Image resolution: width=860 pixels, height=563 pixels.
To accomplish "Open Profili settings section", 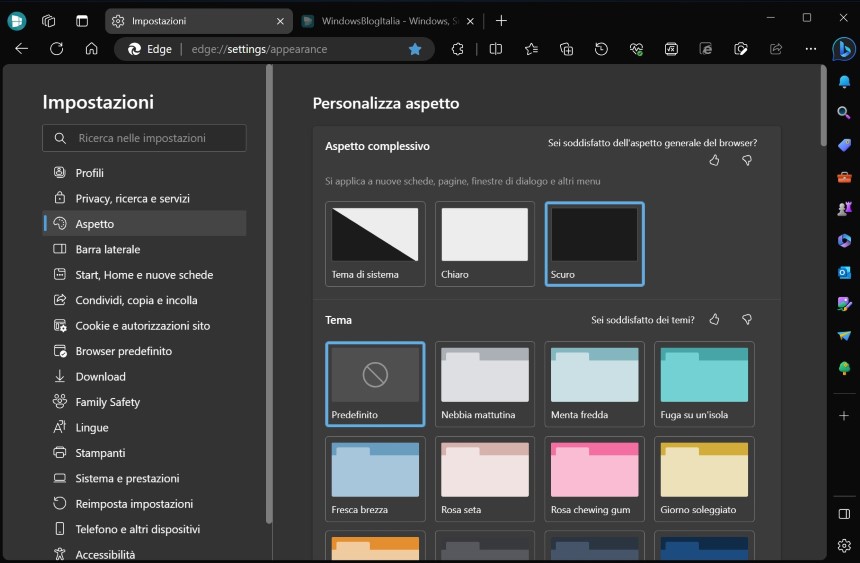I will (x=144, y=173).
